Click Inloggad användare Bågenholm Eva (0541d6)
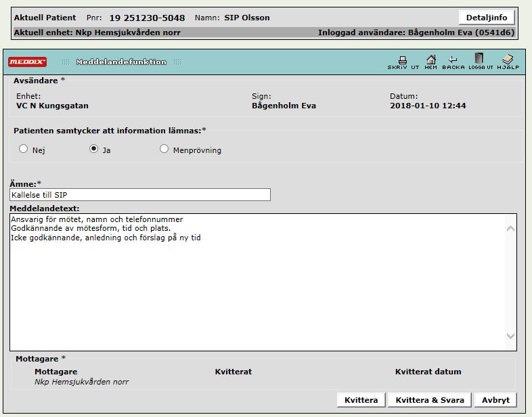The height and width of the screenshot is (417, 532). click(x=416, y=32)
